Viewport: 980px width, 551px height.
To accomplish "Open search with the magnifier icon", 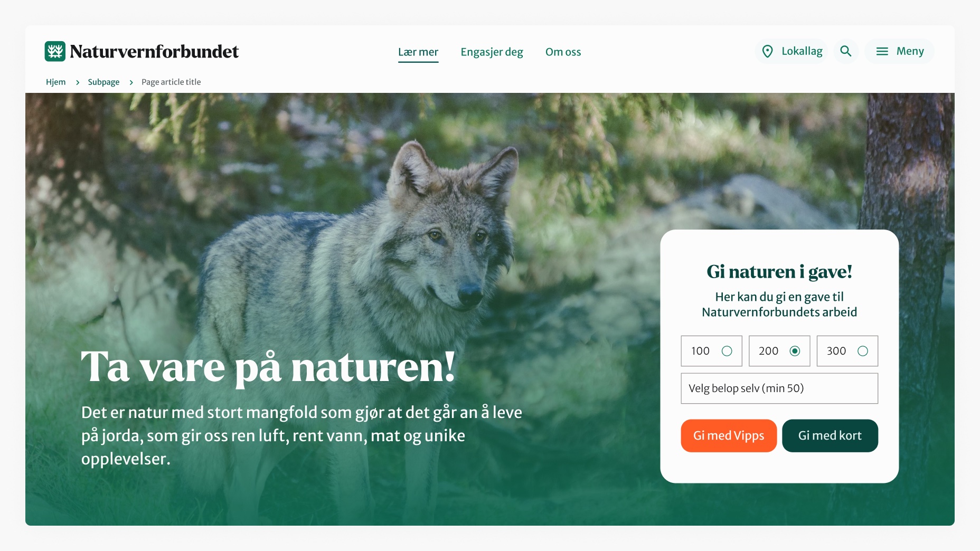I will (846, 51).
